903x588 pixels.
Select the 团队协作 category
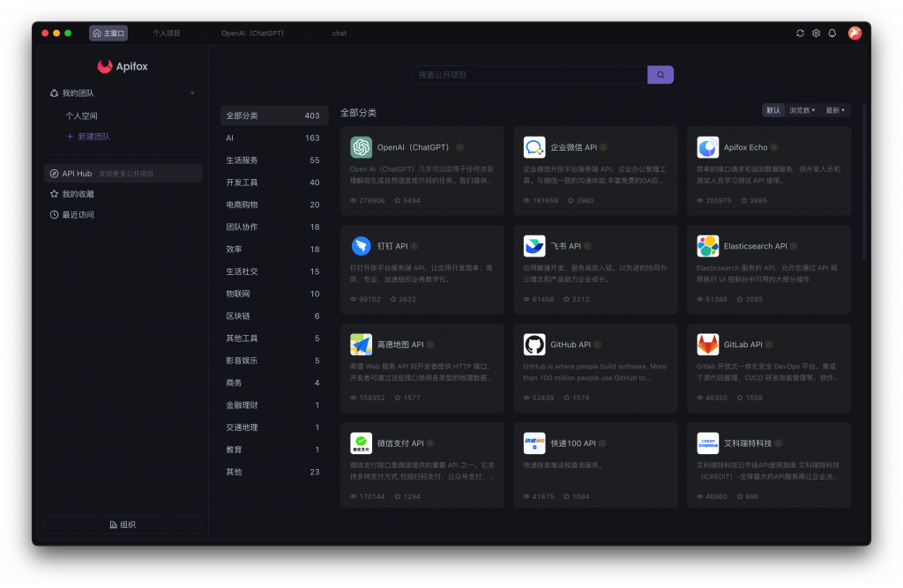tap(274, 227)
